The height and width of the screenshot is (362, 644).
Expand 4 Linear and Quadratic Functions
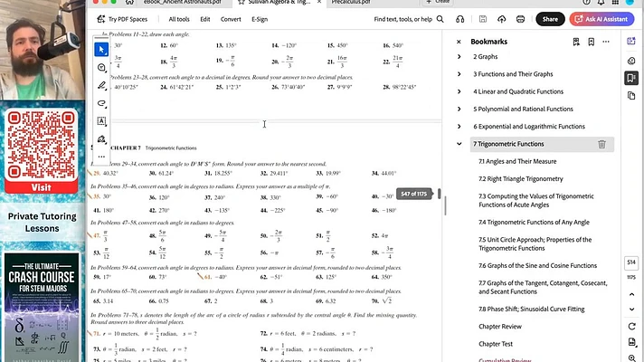[x=459, y=91]
